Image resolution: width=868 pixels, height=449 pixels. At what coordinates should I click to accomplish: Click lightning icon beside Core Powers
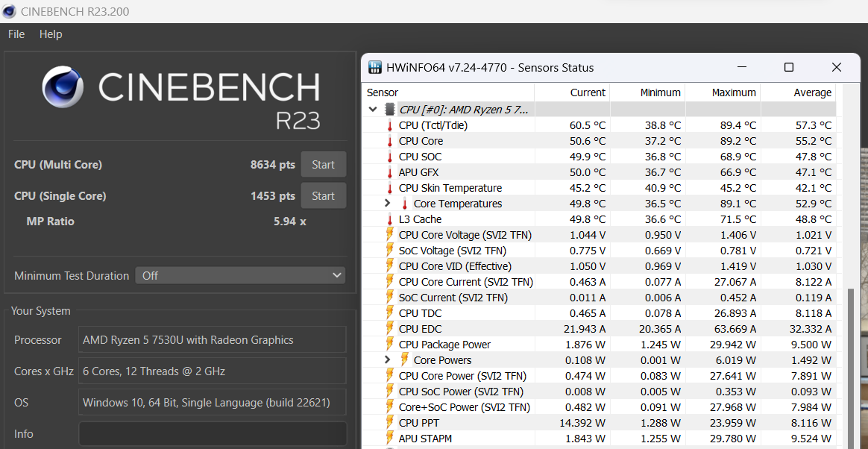click(x=405, y=359)
